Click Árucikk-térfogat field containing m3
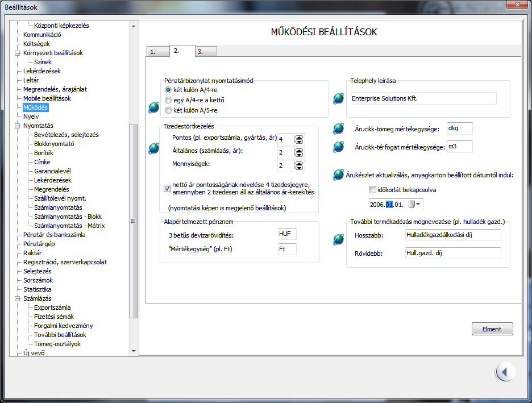 pyautogui.click(x=459, y=147)
